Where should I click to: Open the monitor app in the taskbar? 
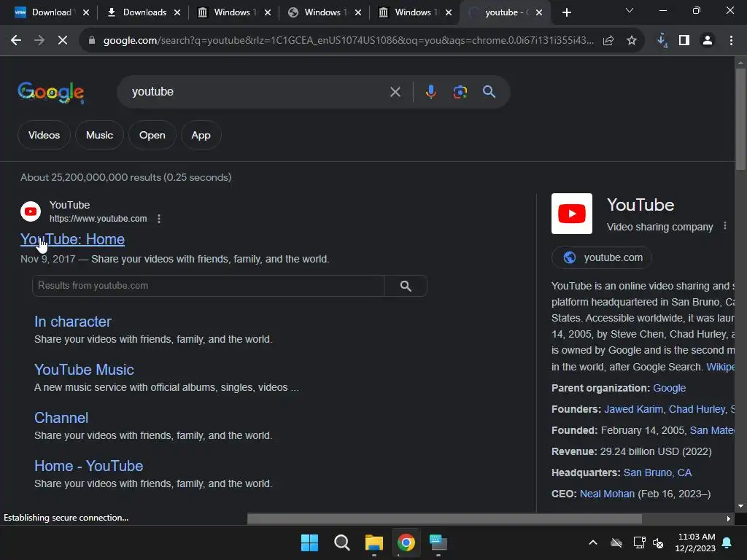point(438,542)
